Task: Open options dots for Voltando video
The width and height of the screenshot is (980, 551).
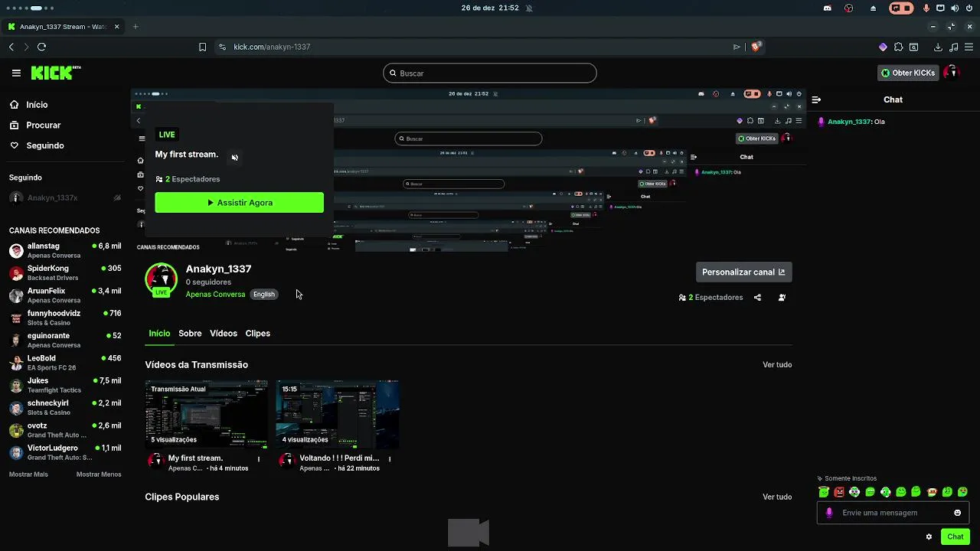Action: click(390, 459)
